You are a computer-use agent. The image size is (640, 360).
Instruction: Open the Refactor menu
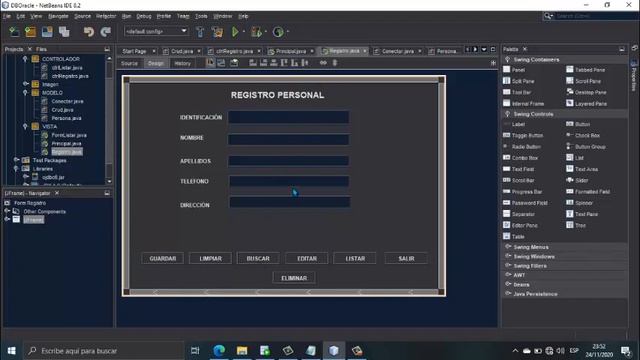tap(106, 16)
